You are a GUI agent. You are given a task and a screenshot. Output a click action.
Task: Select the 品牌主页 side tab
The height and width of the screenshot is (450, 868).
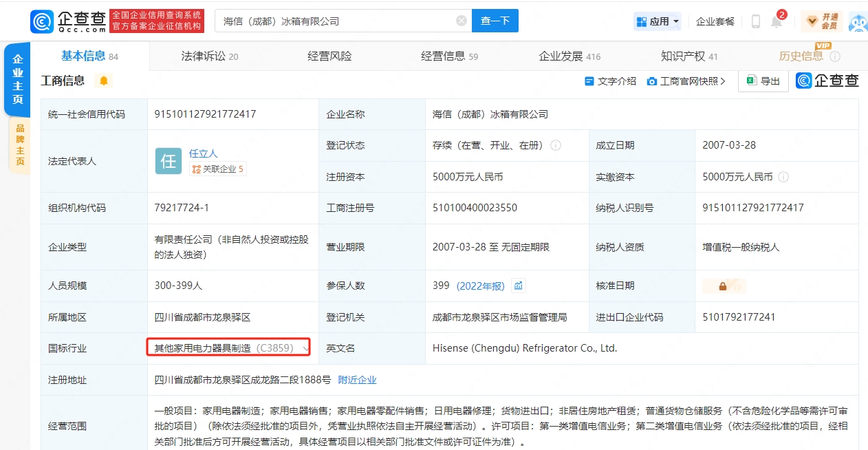[19, 145]
